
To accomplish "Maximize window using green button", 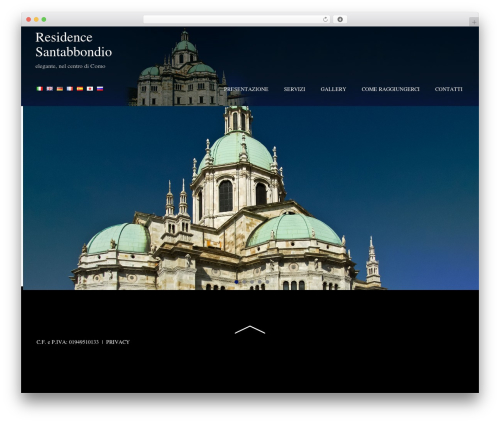I will pyautogui.click(x=44, y=19).
